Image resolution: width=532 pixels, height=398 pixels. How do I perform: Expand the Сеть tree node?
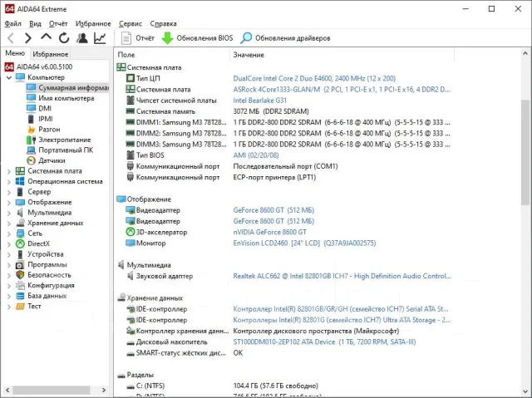tap(9, 233)
